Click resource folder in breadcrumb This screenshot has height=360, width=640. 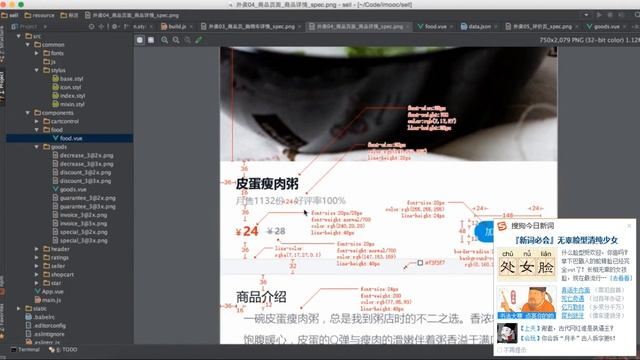point(39,15)
